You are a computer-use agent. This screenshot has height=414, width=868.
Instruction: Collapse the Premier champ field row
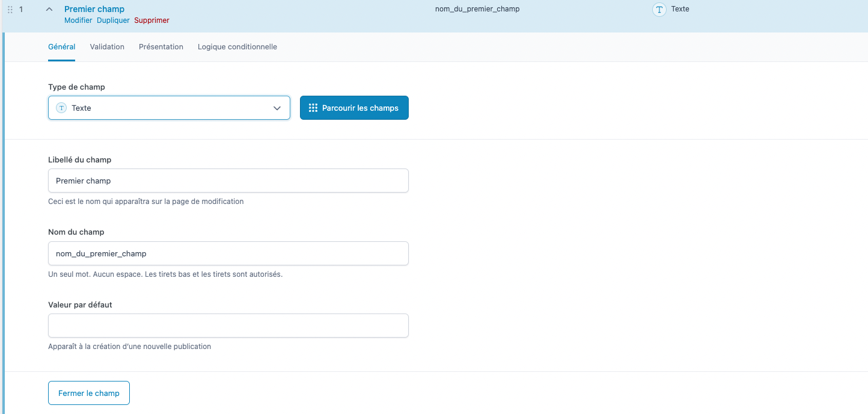(x=49, y=10)
